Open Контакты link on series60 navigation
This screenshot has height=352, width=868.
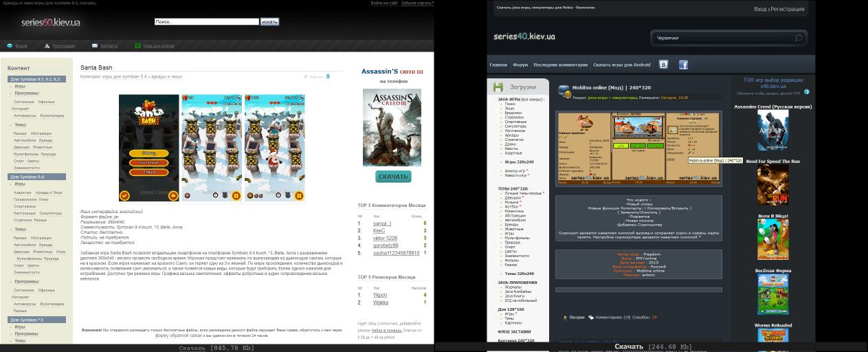109,46
